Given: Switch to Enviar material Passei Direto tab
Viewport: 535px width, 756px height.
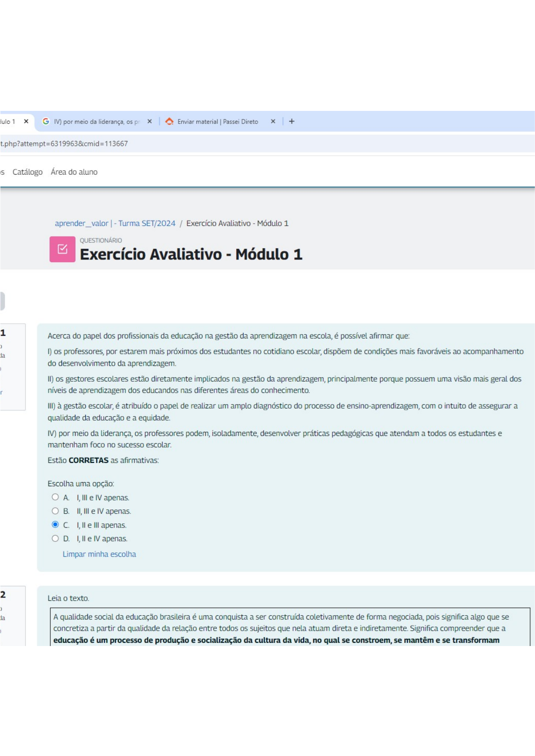Looking at the screenshot, I should click(218, 122).
